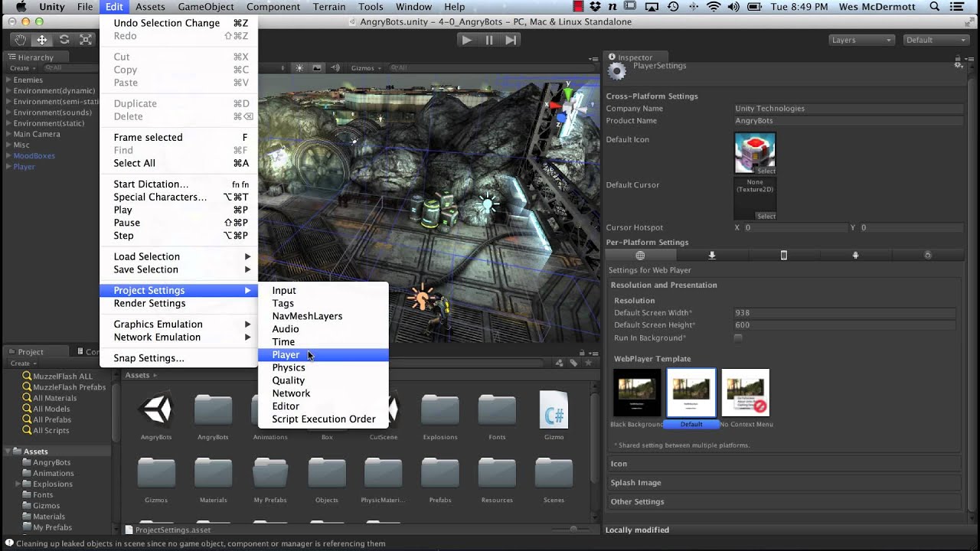Select the Rotate transform tool
Screen dimensions: 980x551
[64, 40]
